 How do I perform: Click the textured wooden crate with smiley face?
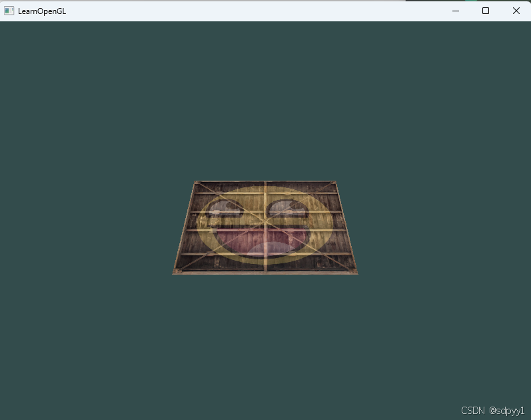click(x=265, y=227)
